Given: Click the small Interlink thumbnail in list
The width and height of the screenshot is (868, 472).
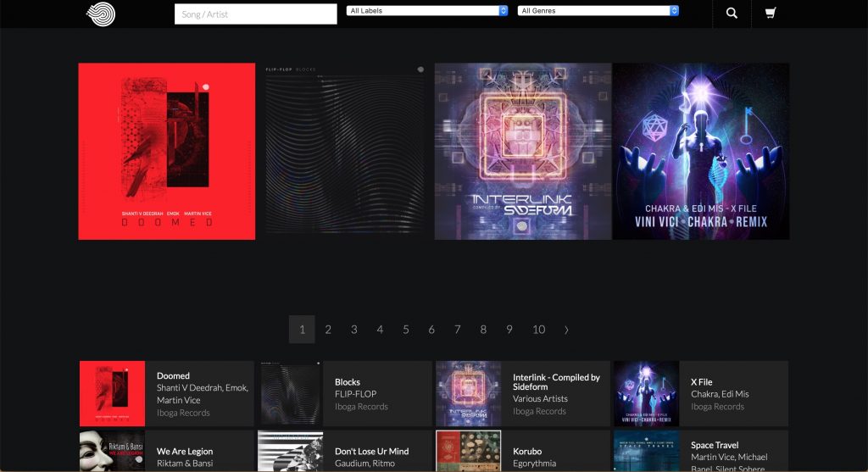Looking at the screenshot, I should pos(468,393).
